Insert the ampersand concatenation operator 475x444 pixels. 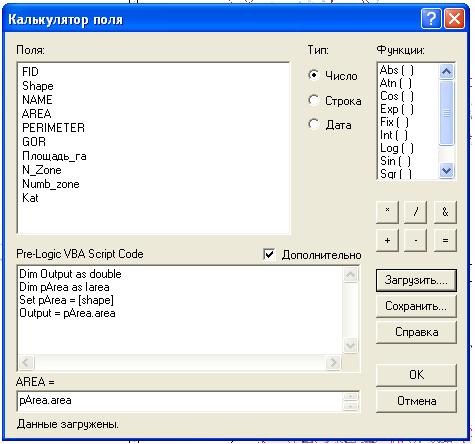445,212
